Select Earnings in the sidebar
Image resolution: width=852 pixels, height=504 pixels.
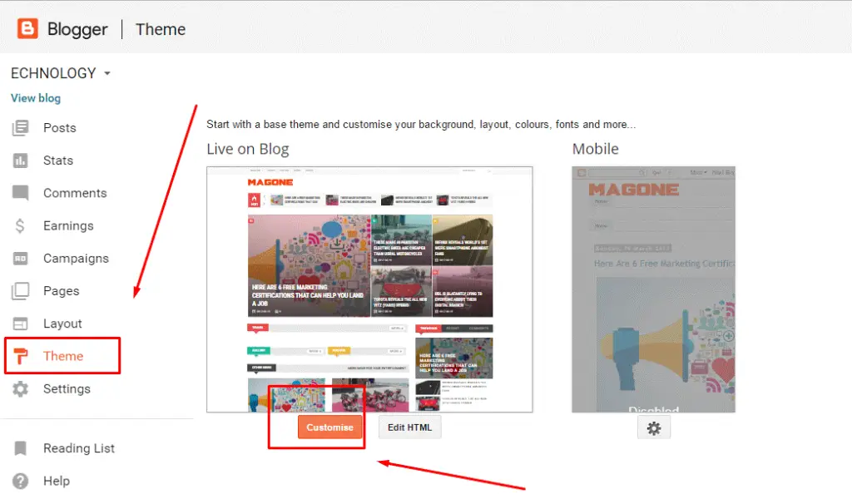tap(68, 226)
